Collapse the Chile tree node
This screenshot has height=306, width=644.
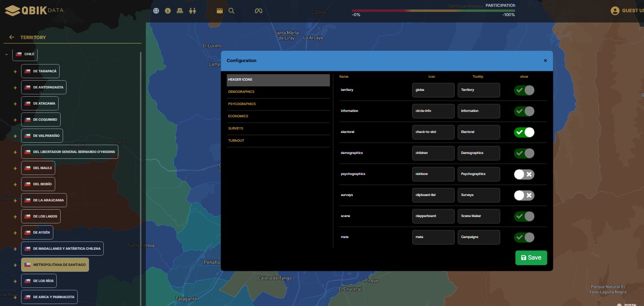coord(6,54)
